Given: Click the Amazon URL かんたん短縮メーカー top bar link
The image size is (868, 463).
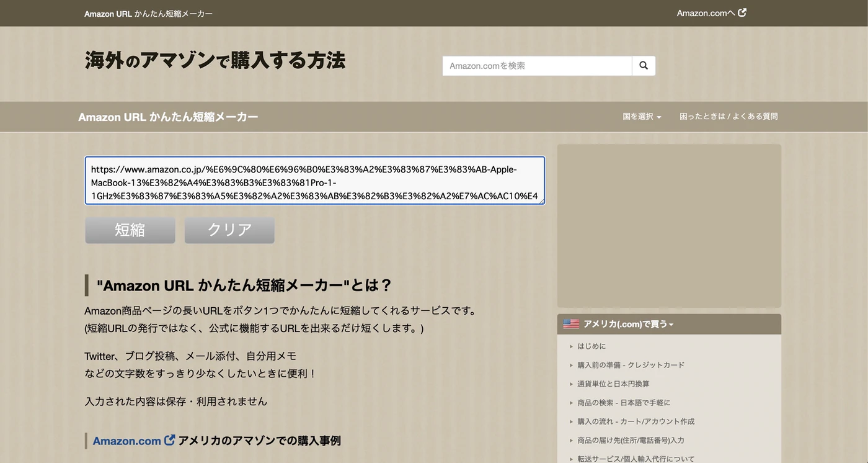Looking at the screenshot, I should [x=148, y=13].
